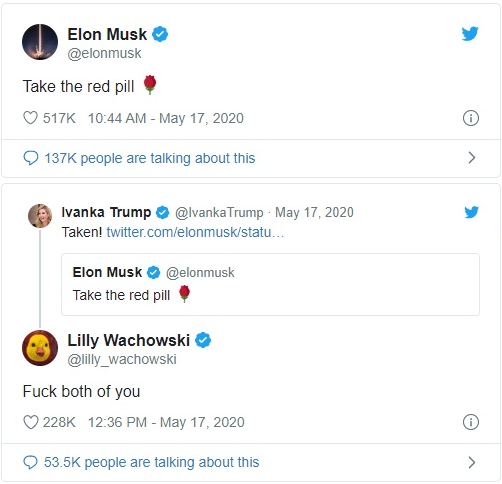Expand the 137K conversation with chevron arrow
The height and width of the screenshot is (484, 502).
(x=472, y=158)
